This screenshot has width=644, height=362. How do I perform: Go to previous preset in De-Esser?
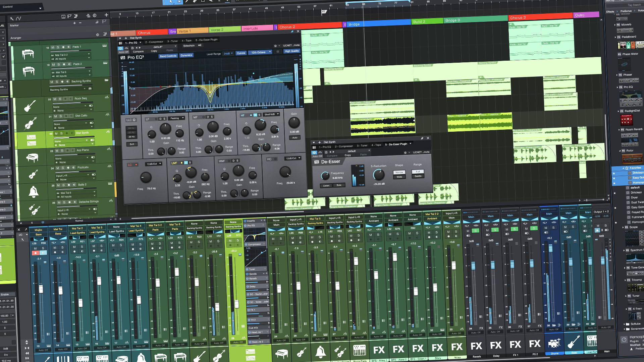[x=330, y=152]
